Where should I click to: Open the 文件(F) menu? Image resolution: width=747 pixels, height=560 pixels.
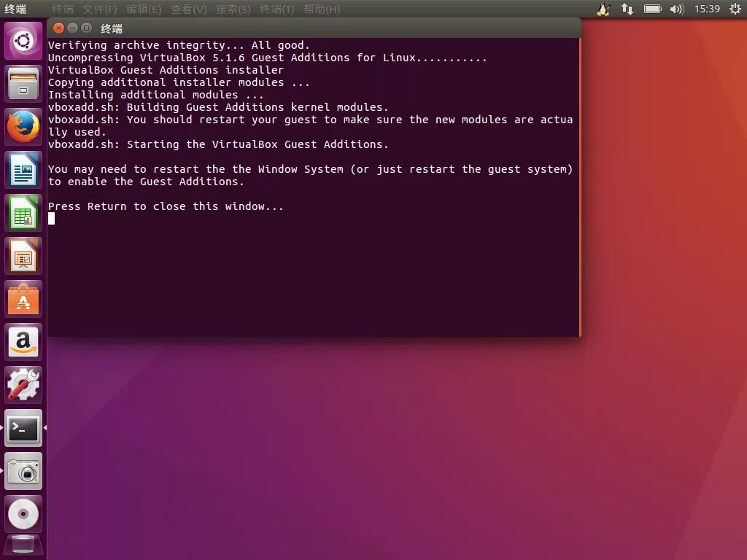[x=99, y=9]
